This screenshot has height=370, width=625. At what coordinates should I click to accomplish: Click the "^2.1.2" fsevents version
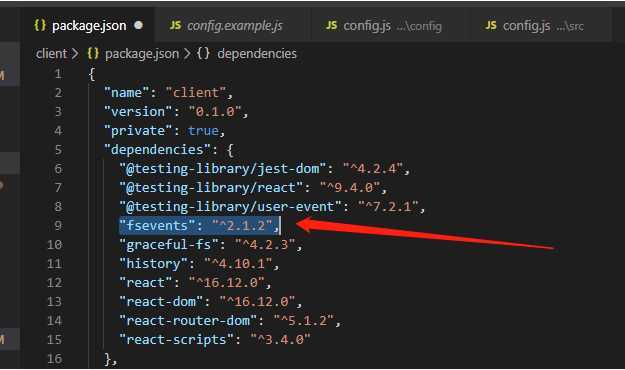[x=242, y=226]
